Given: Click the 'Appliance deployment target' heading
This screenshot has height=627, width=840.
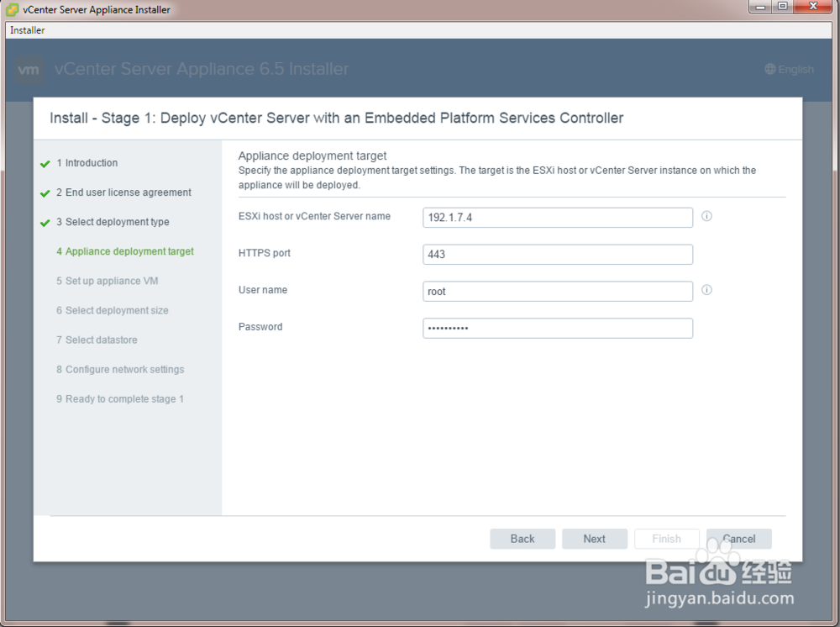Looking at the screenshot, I should click(x=312, y=156).
